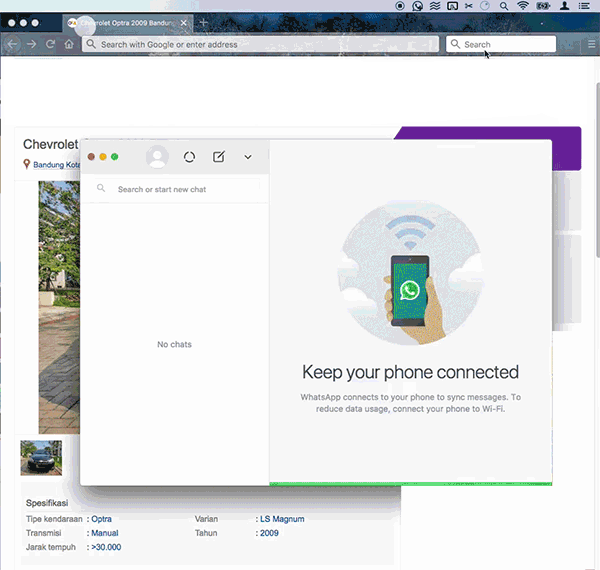The height and width of the screenshot is (570, 600).
Task: Expand WhatsApp menu chevron
Action: point(248,157)
